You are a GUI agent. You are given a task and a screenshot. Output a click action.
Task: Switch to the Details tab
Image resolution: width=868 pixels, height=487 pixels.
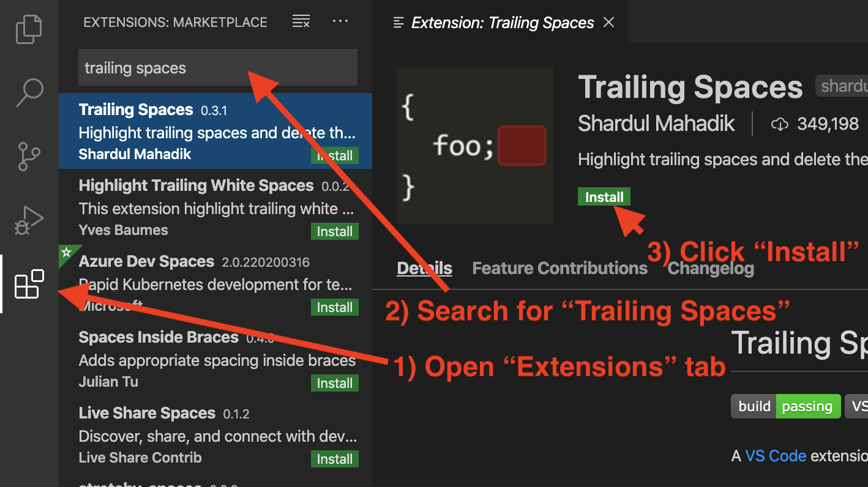coord(424,267)
